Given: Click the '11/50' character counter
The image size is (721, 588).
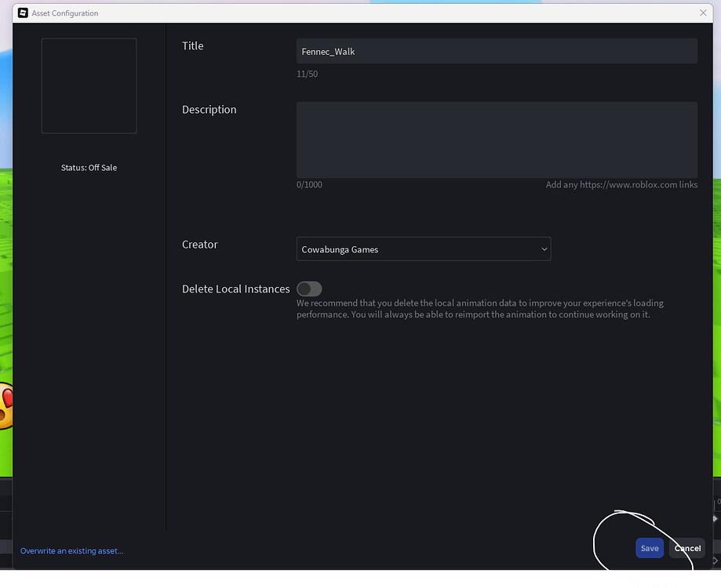Looking at the screenshot, I should click(308, 74).
